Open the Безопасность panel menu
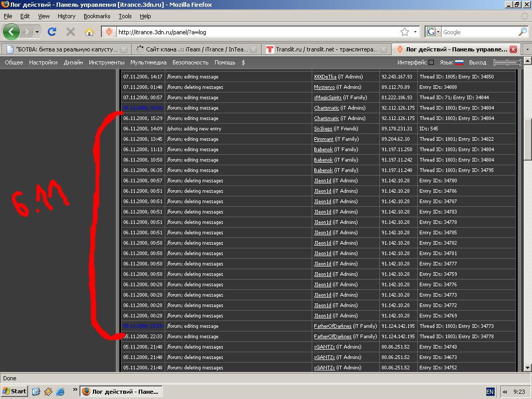The image size is (532, 399). point(190,62)
